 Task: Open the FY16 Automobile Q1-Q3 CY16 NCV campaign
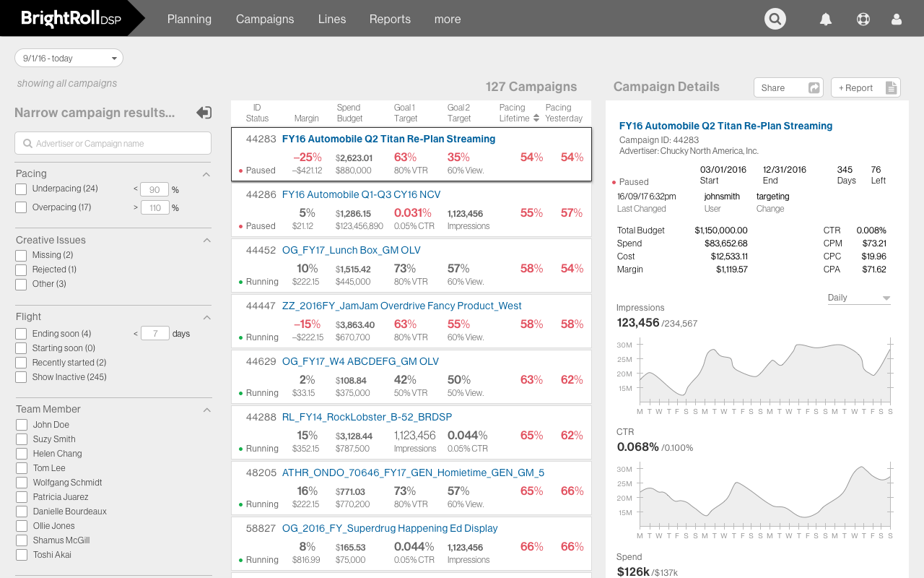point(360,194)
